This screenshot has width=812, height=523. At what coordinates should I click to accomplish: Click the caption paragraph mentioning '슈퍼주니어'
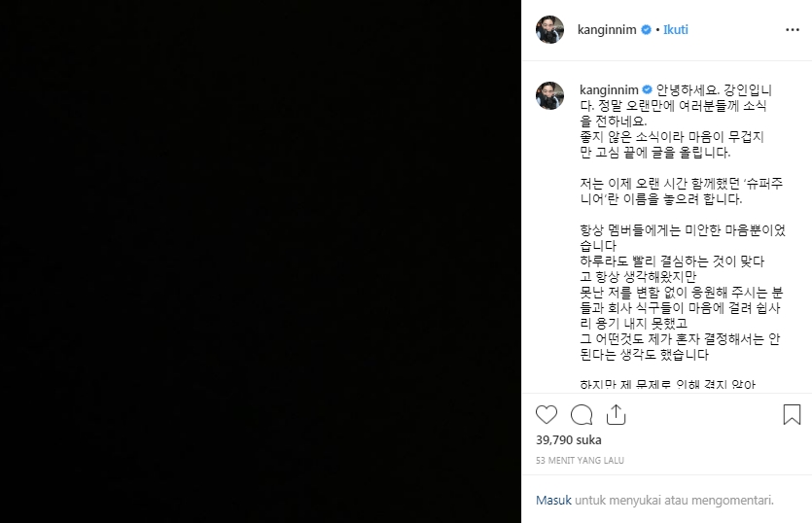pyautogui.click(x=682, y=192)
